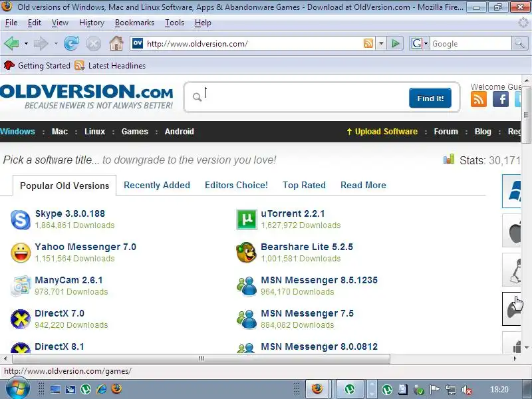532x399 pixels.
Task: Click the Google search box
Action: 470,43
